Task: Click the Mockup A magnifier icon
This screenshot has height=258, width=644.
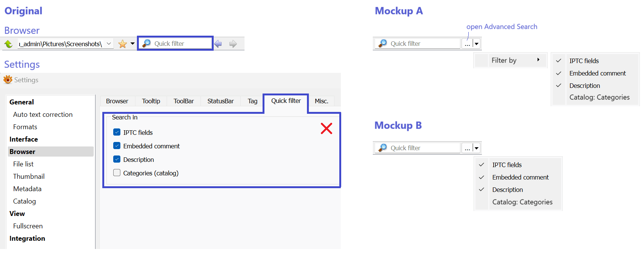Action: tap(383, 44)
